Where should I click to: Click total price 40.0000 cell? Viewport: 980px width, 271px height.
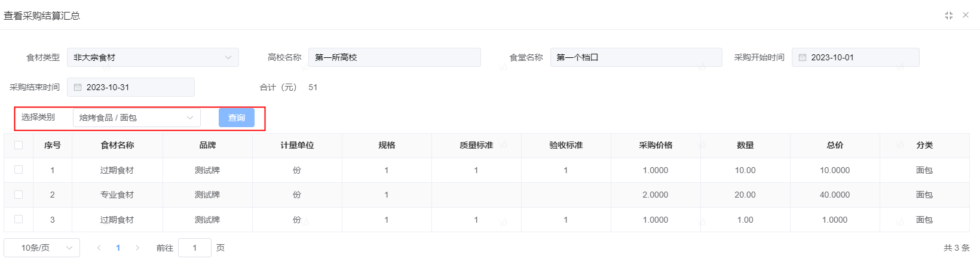(x=835, y=195)
